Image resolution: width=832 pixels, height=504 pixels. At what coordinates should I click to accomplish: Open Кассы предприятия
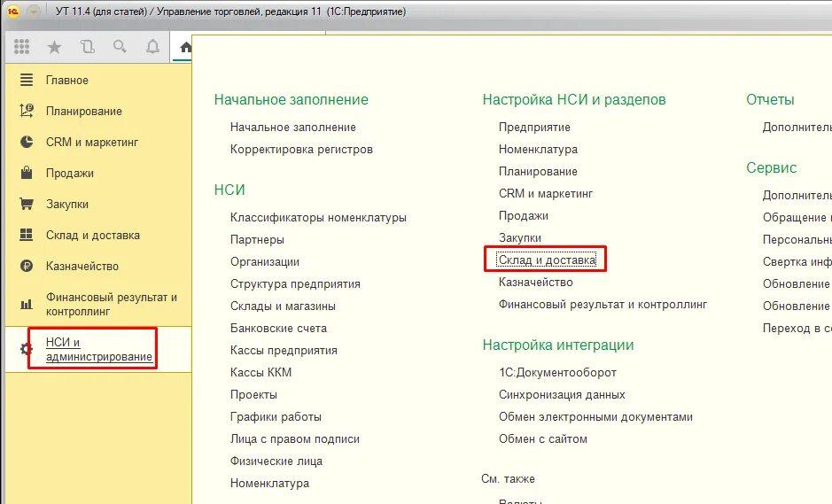284,351
